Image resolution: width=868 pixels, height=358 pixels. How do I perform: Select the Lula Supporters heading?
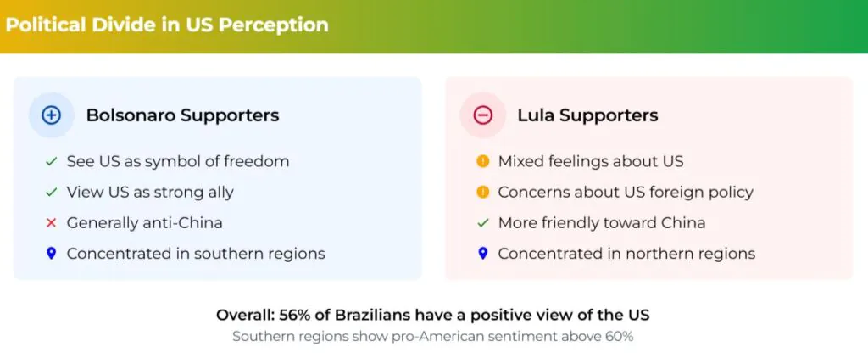tap(587, 115)
